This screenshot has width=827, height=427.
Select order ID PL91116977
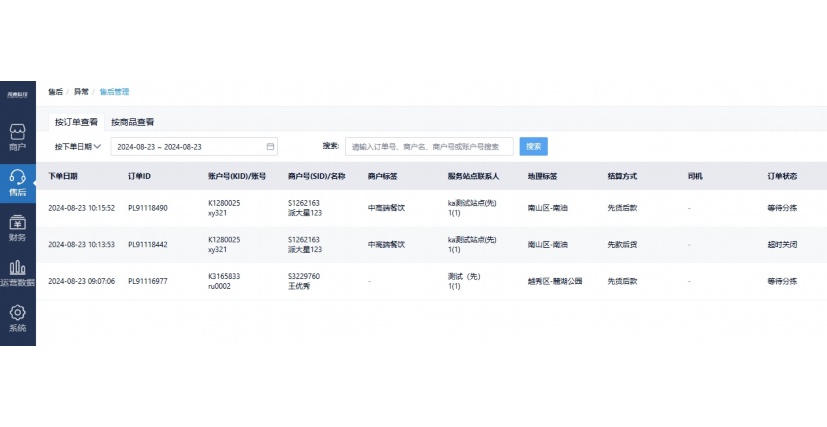point(148,282)
